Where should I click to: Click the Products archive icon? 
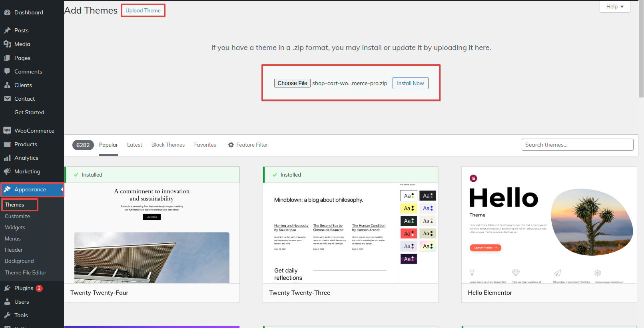7,144
